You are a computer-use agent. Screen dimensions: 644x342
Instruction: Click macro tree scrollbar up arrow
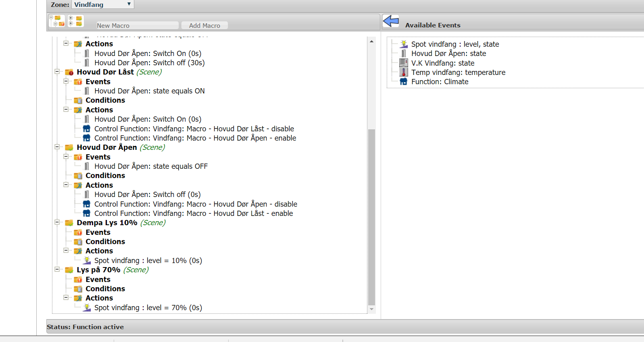click(x=371, y=41)
